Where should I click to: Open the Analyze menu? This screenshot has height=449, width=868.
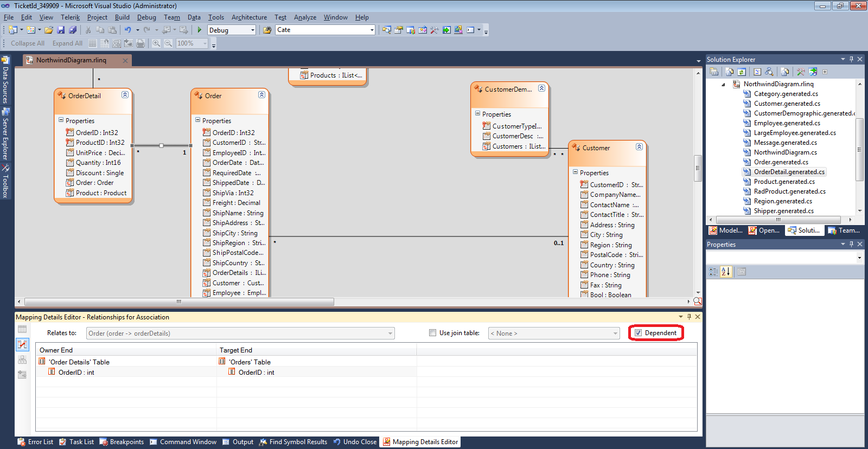coord(305,17)
